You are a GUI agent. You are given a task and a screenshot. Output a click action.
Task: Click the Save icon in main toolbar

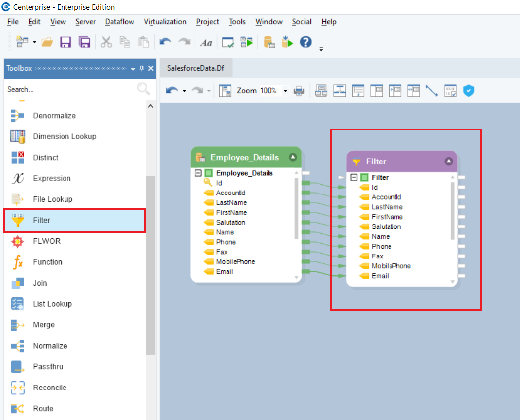(65, 42)
